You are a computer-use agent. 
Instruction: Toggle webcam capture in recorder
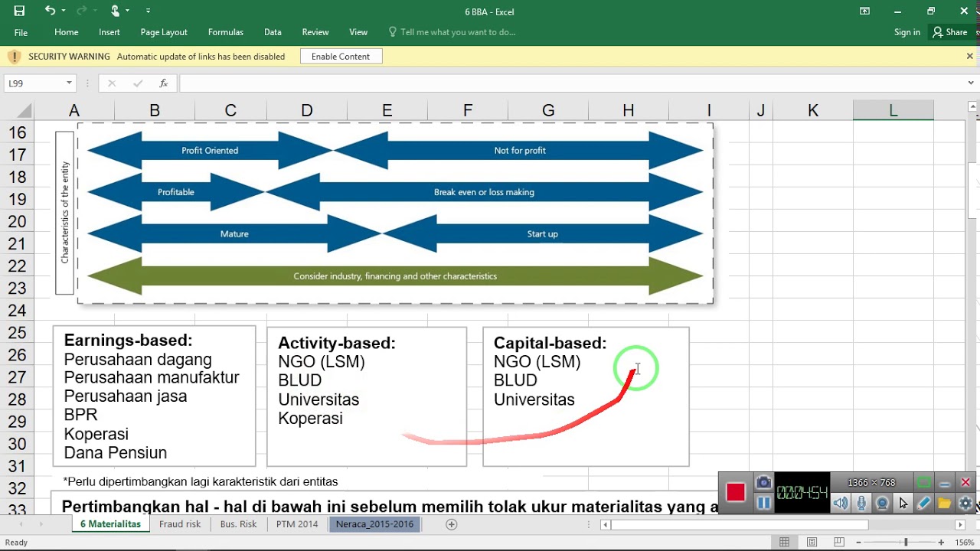(x=883, y=503)
